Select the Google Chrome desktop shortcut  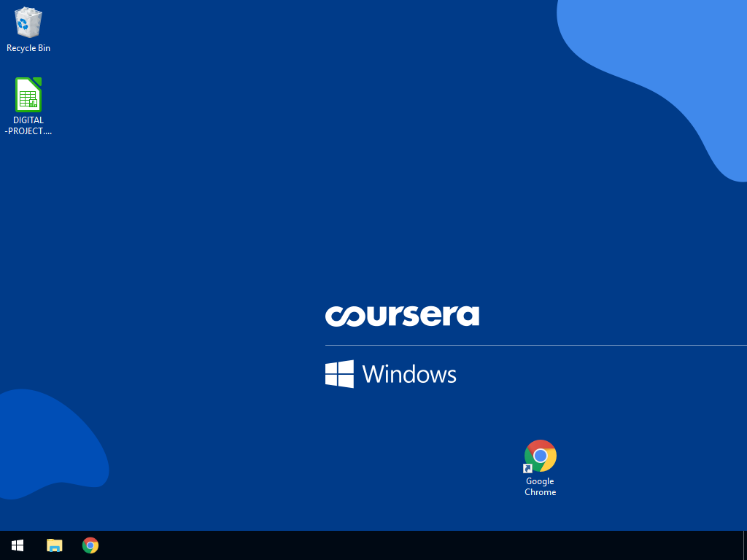[541, 456]
